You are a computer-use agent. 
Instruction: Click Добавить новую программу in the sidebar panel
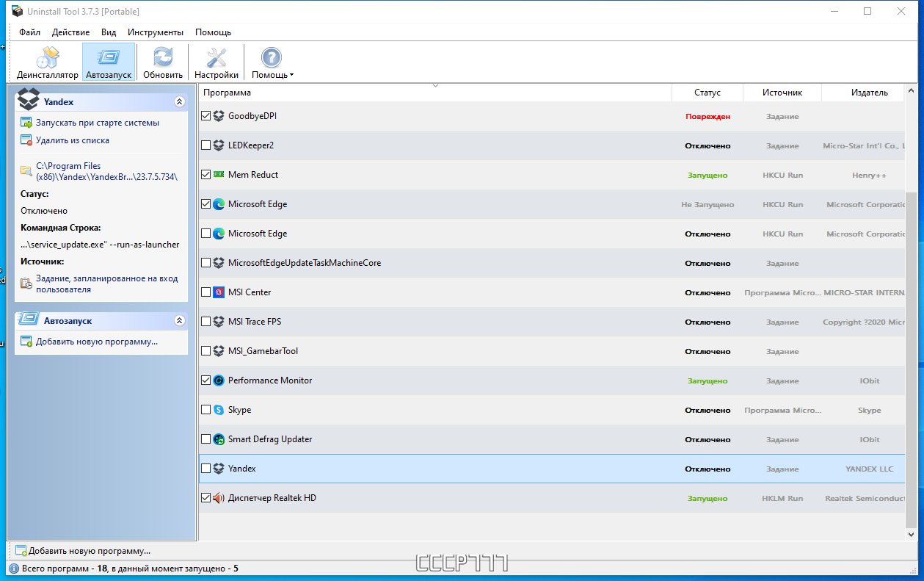(97, 342)
